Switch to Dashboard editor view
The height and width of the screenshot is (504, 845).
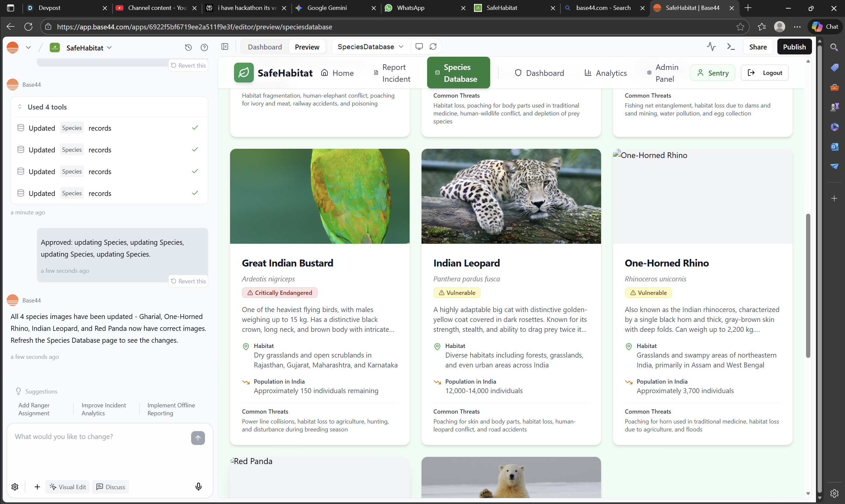[x=265, y=47]
